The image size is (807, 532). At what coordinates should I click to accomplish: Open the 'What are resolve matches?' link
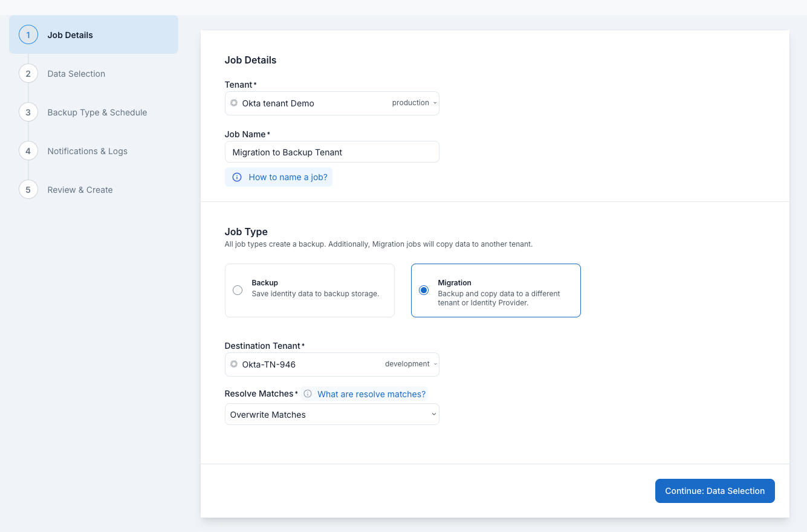[371, 394]
